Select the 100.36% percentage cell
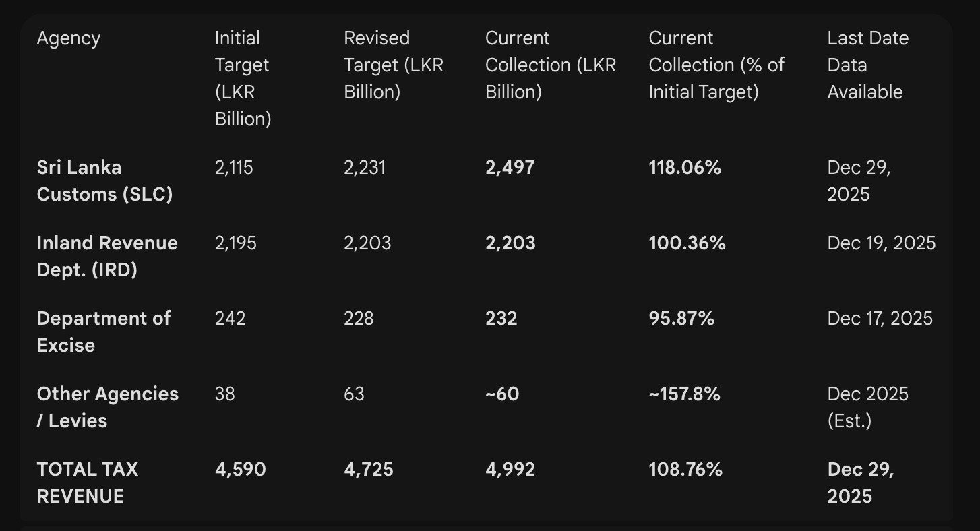 (x=687, y=243)
